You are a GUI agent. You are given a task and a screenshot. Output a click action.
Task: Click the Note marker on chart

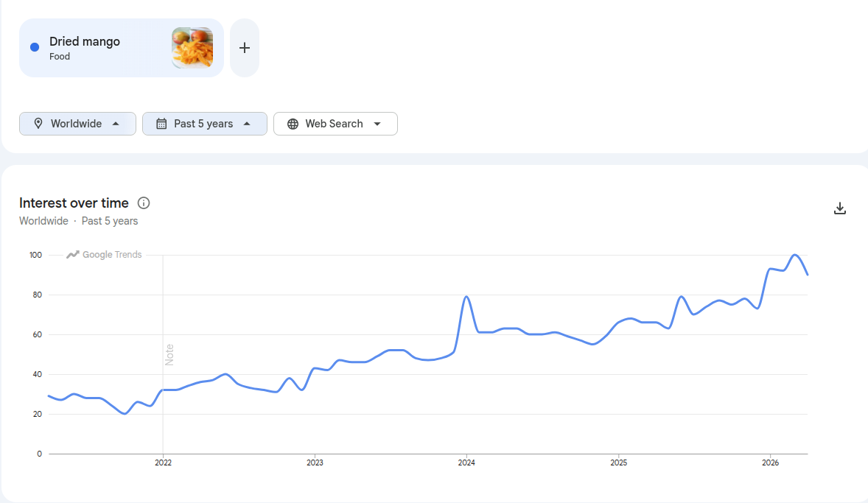(169, 355)
